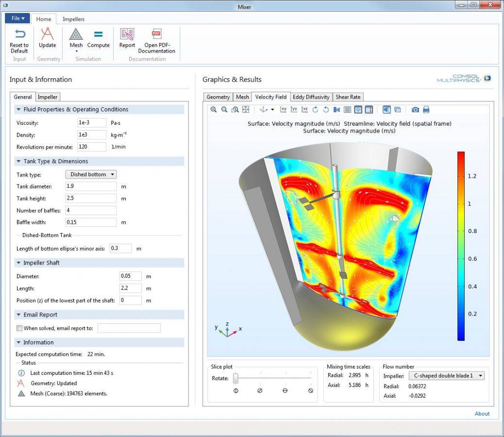The width and height of the screenshot is (504, 437).
Task: Open the Eddy Diffusivity results tab
Action: tap(311, 97)
